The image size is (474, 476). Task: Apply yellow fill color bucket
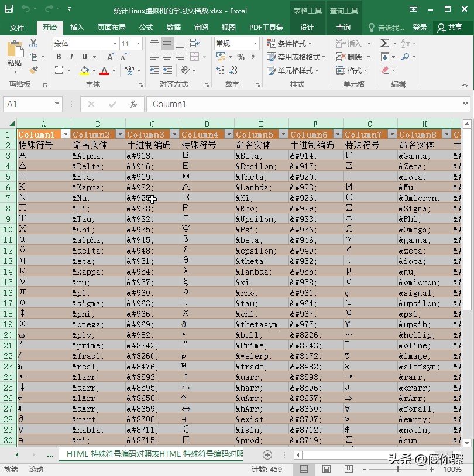coord(84,70)
